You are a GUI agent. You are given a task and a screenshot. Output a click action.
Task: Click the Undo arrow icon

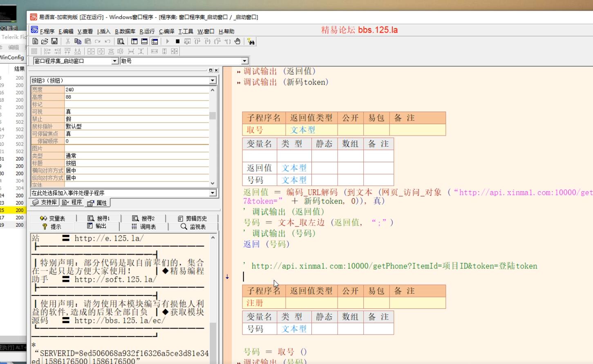[x=107, y=41]
